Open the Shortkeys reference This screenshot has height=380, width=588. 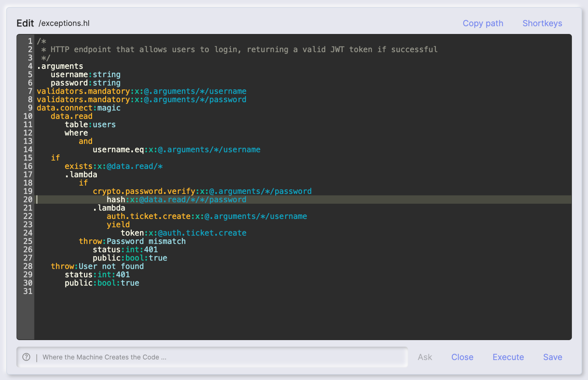(x=542, y=24)
